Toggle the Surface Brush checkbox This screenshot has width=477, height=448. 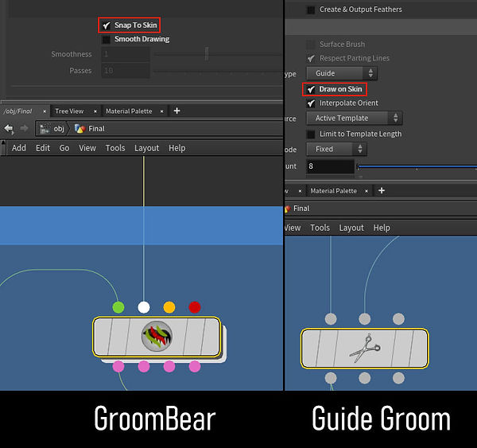[311, 45]
